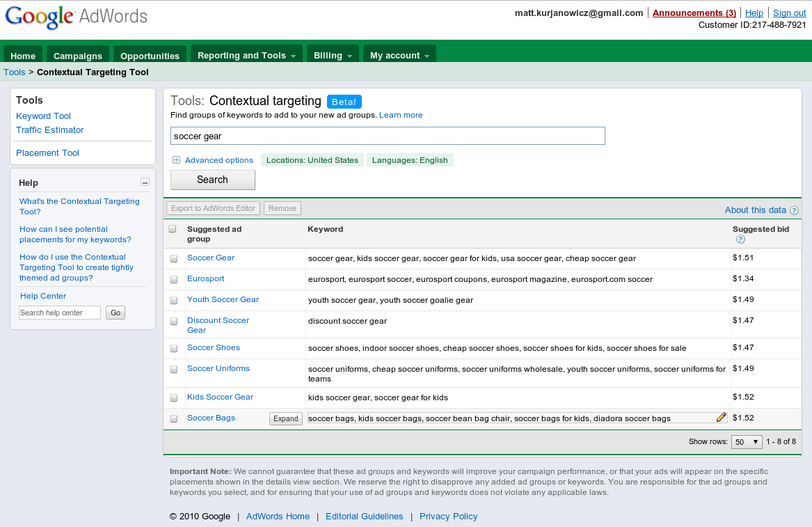This screenshot has width=812, height=527.
Task: Click the Learn more link
Action: pyautogui.click(x=401, y=115)
